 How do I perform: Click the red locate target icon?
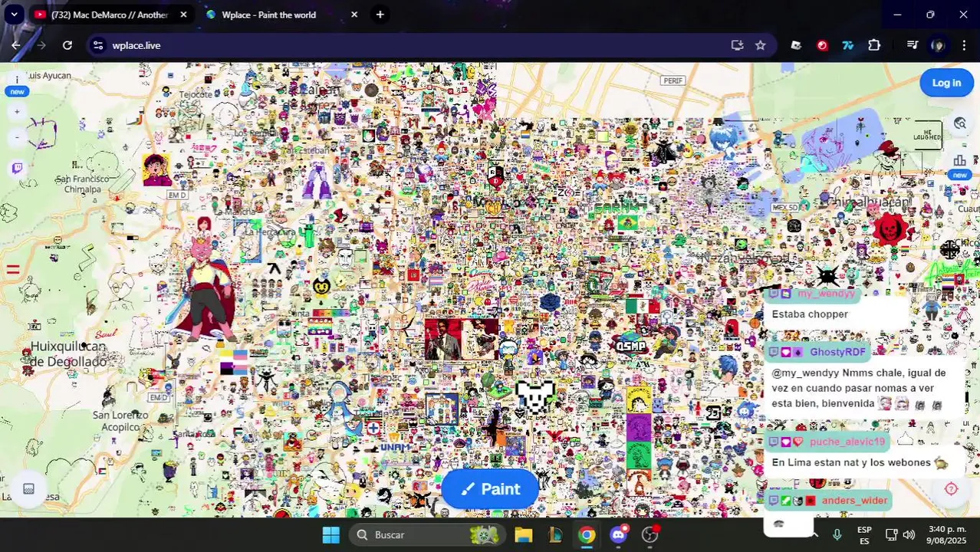point(951,489)
